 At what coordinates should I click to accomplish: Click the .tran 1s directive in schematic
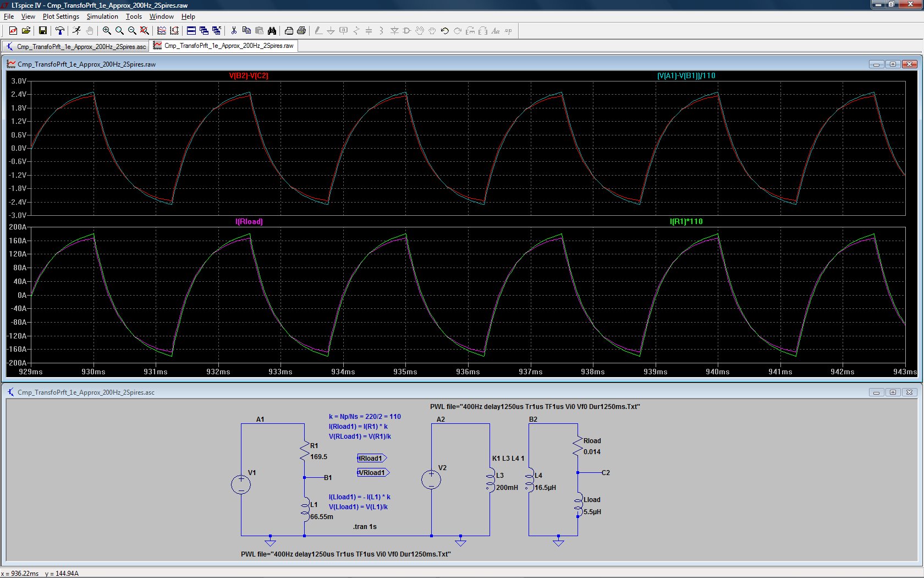pyautogui.click(x=365, y=527)
